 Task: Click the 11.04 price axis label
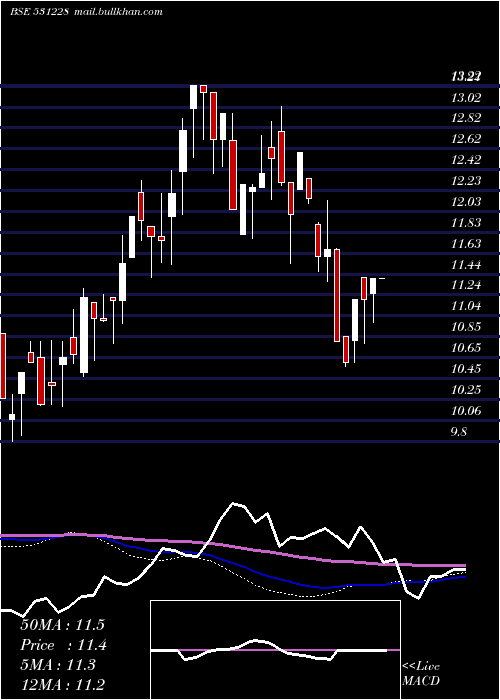pyautogui.click(x=466, y=306)
